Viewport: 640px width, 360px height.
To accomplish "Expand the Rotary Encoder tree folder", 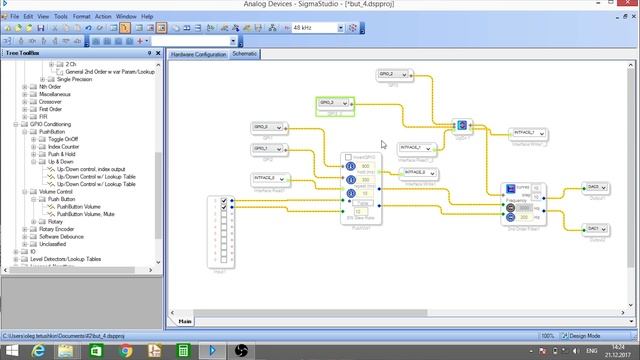I will tap(25, 229).
